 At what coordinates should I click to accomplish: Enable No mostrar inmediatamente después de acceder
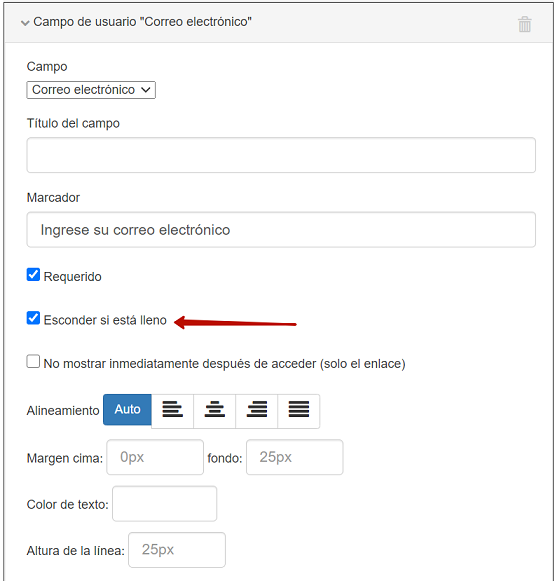coord(33,362)
